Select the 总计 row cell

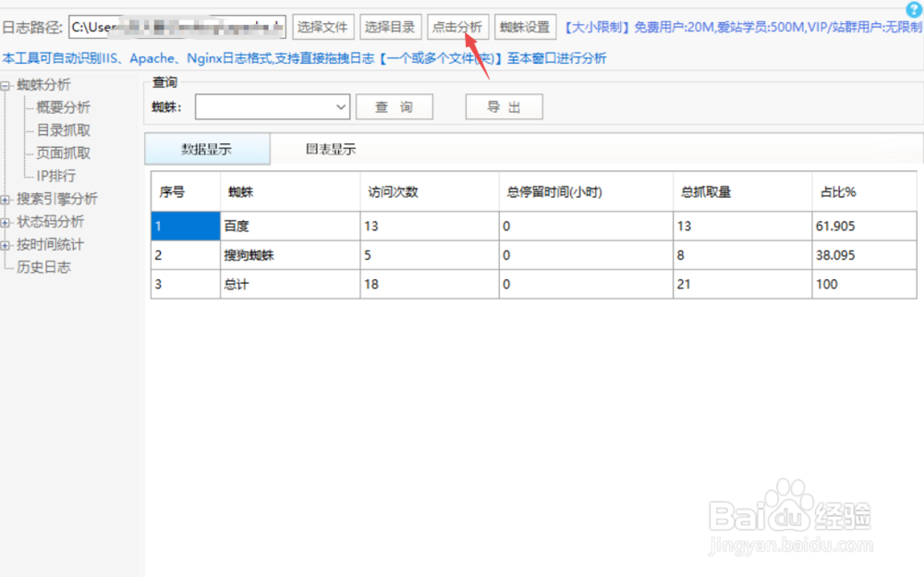[290, 285]
